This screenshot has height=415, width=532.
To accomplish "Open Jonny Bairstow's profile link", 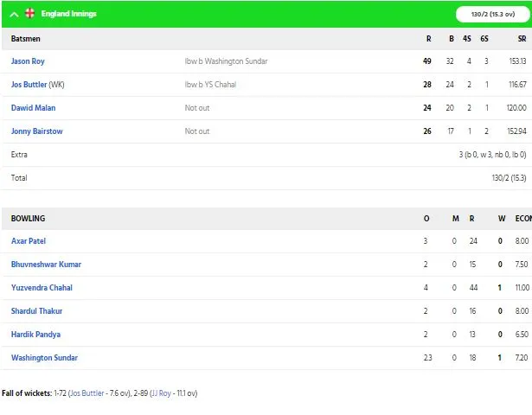I will tap(36, 131).
